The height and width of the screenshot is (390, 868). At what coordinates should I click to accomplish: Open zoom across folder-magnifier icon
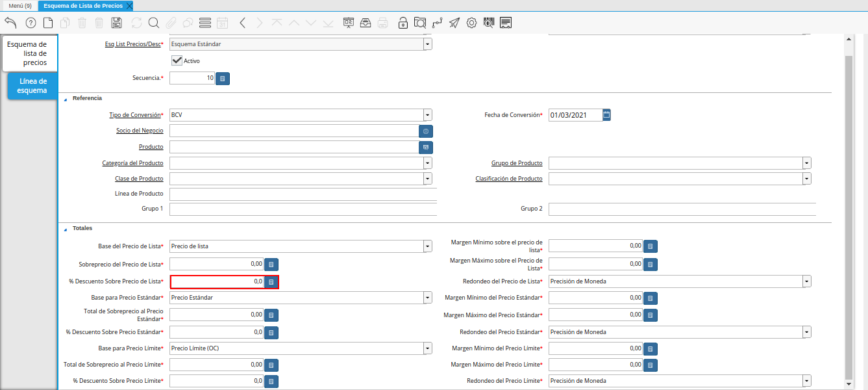pyautogui.click(x=420, y=23)
